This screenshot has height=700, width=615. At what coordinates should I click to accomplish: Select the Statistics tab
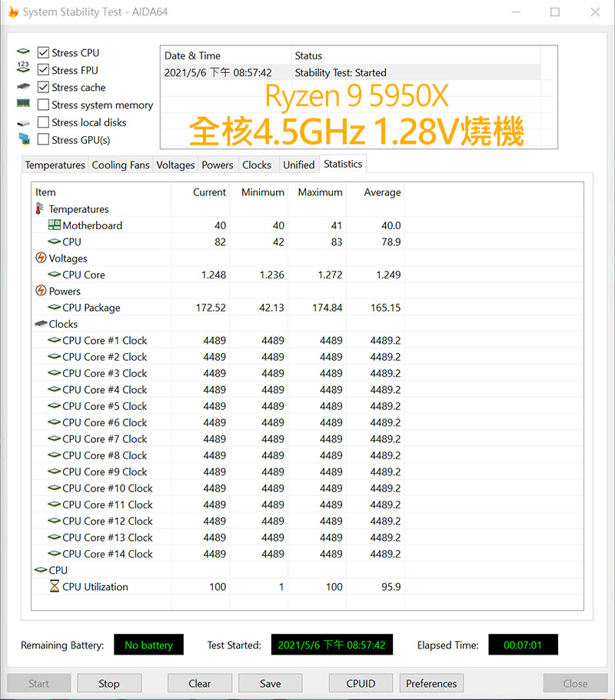pos(343,164)
